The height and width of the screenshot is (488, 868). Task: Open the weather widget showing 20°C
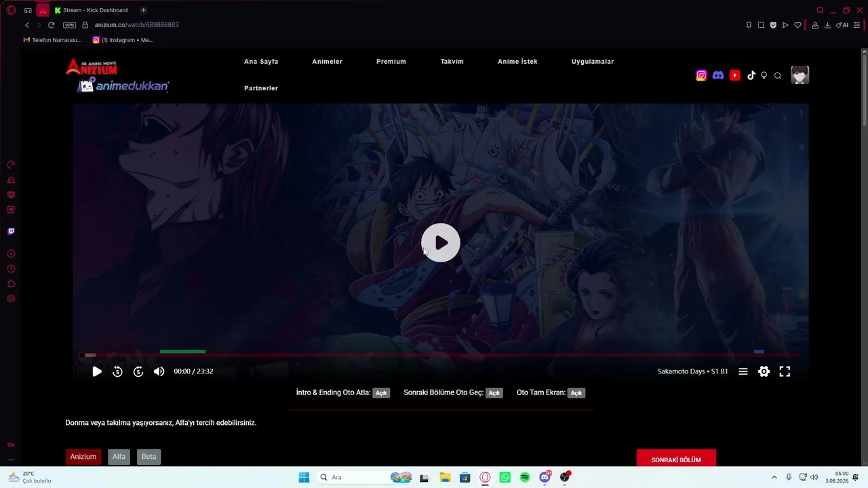(31, 477)
